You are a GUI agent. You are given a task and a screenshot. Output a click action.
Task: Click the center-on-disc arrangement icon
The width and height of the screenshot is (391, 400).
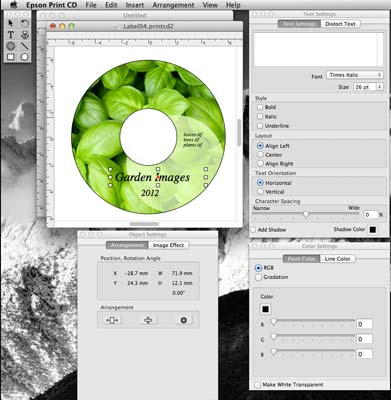click(x=183, y=320)
